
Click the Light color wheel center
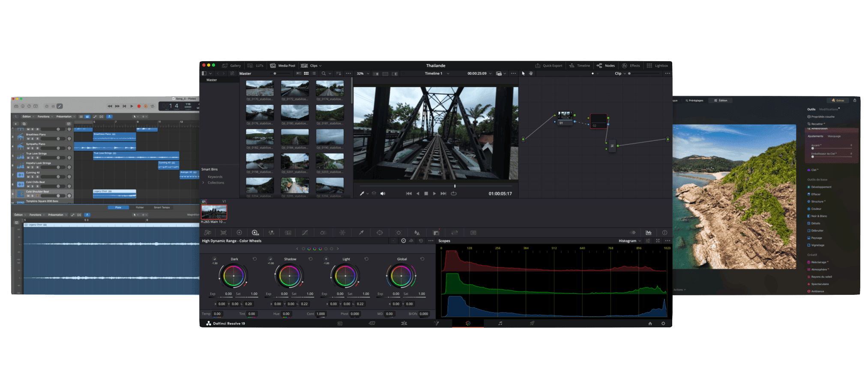pyautogui.click(x=345, y=276)
